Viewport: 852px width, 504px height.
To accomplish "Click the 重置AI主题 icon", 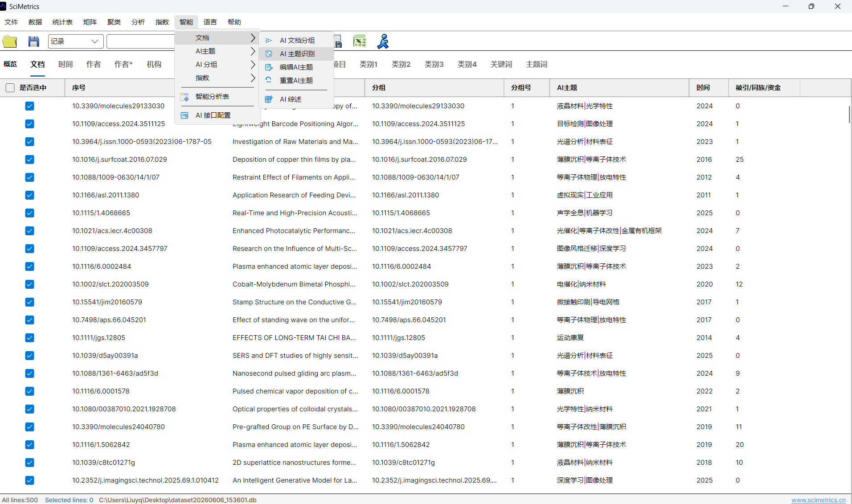I will [269, 81].
